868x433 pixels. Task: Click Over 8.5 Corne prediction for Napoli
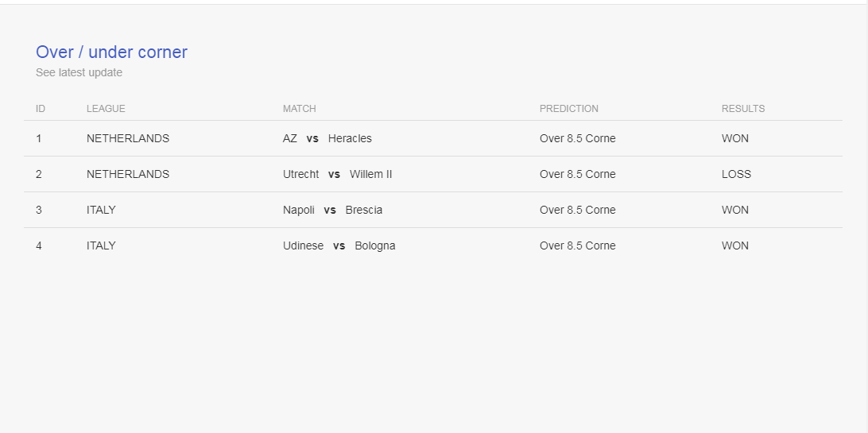(x=577, y=210)
